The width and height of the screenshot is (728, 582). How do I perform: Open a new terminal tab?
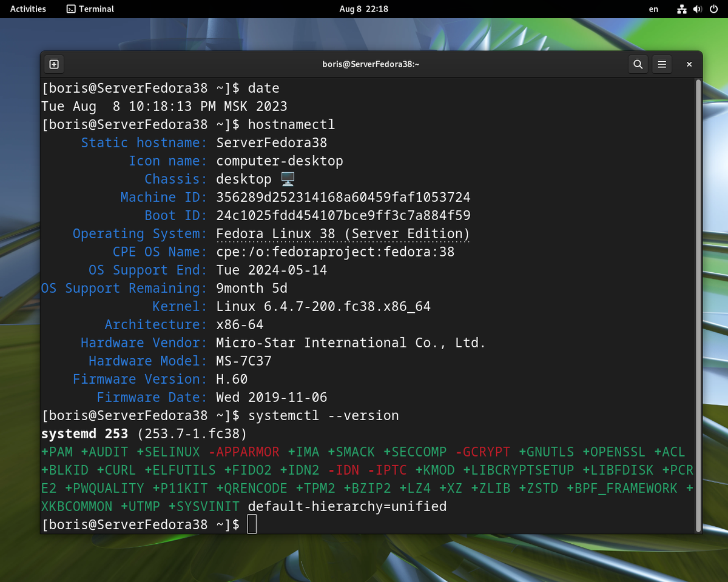[x=54, y=64]
